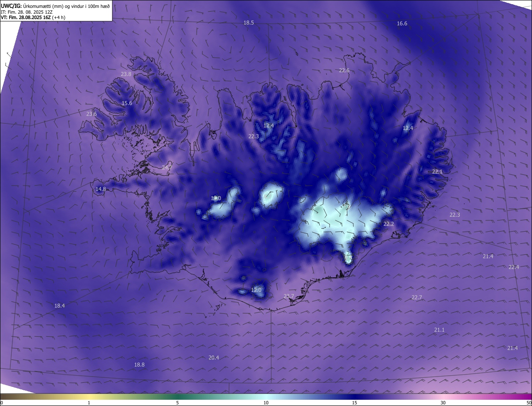The height and width of the screenshot is (406, 532).
Task: Select the 21.1 value label
Action: pyautogui.click(x=439, y=330)
